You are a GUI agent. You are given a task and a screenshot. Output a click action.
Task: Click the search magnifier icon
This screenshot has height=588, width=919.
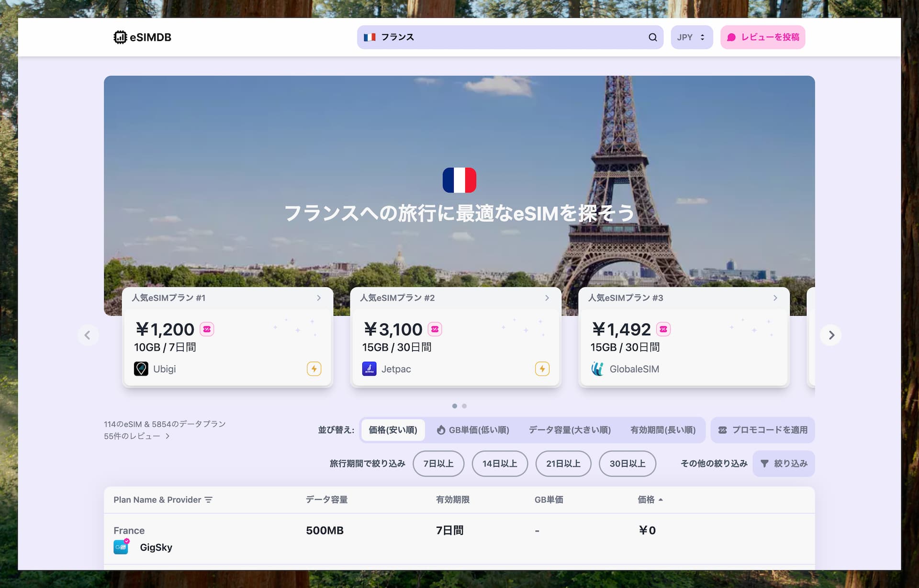652,37
